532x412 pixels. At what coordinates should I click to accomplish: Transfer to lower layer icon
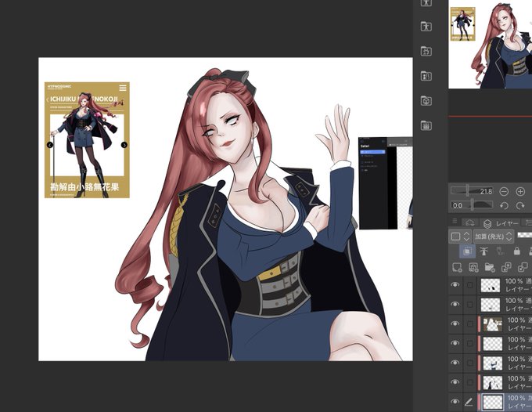click(x=506, y=268)
